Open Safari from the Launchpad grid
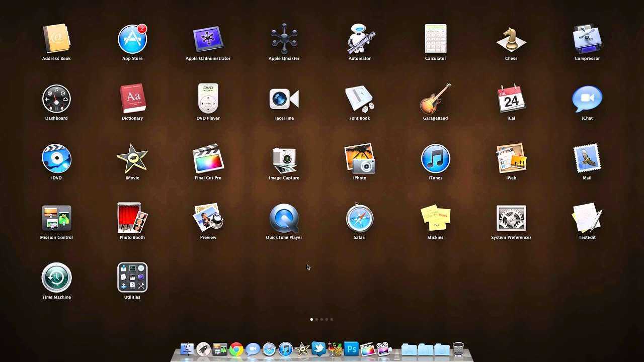Viewport: 644px width, 362px height. point(360,218)
